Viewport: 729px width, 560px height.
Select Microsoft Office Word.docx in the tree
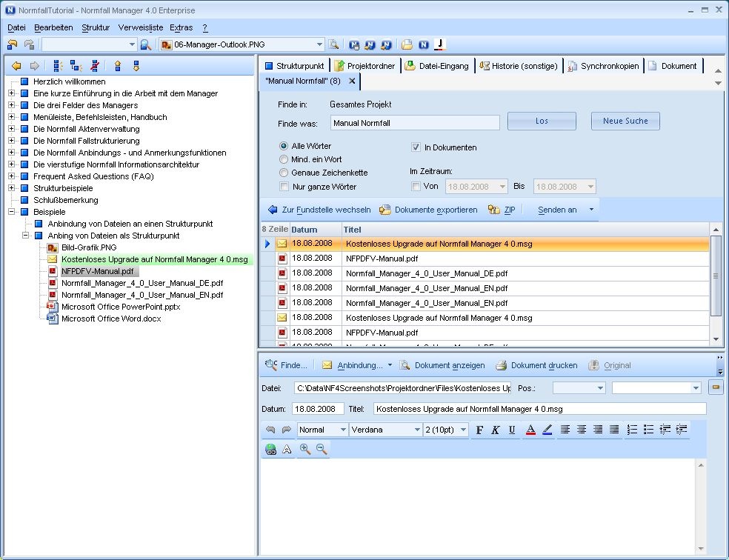pyautogui.click(x=111, y=319)
